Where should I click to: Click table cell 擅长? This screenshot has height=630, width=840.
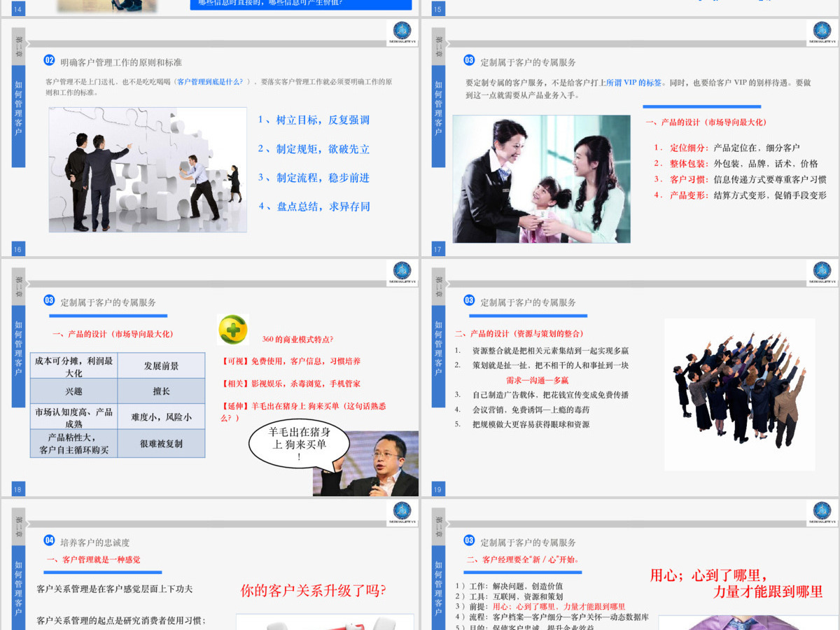(x=161, y=391)
